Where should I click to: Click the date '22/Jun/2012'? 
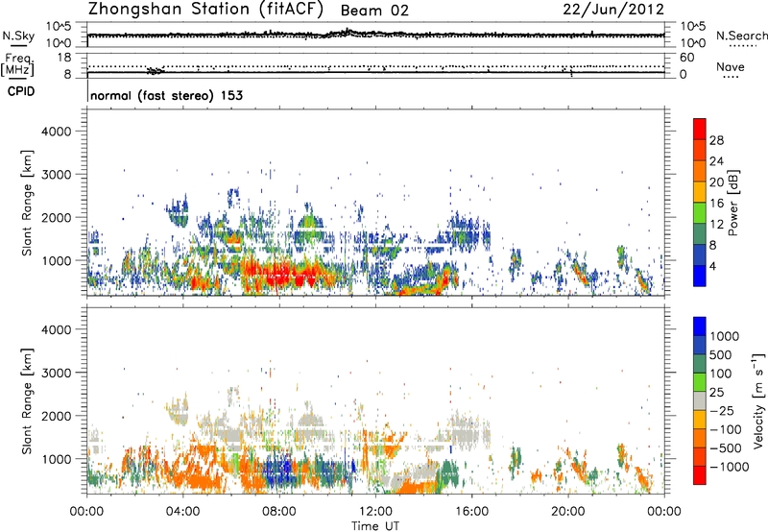(613, 10)
